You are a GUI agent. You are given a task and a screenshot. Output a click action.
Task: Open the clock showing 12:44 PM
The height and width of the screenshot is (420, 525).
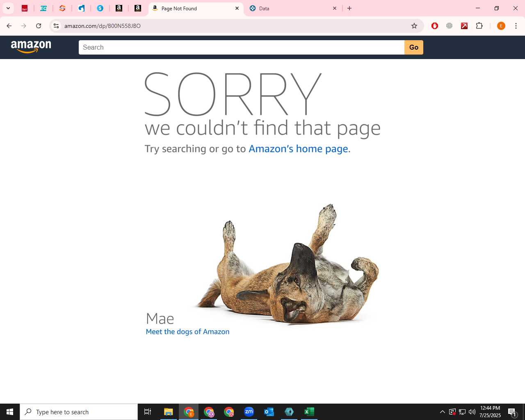point(490,412)
